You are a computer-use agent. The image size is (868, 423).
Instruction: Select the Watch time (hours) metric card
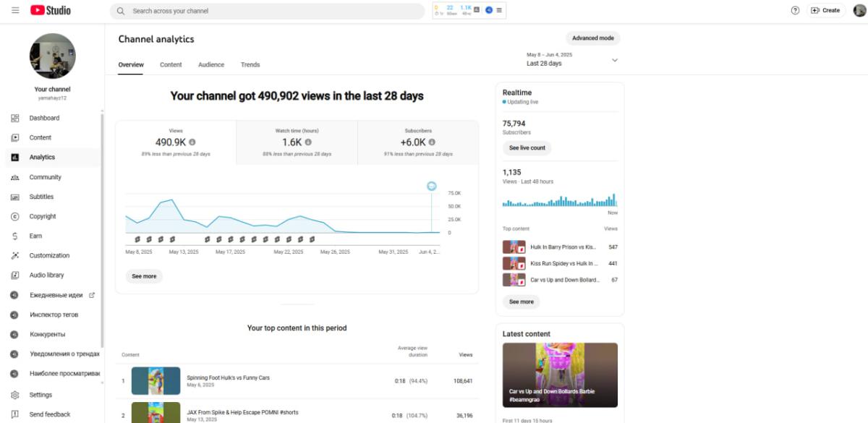297,142
